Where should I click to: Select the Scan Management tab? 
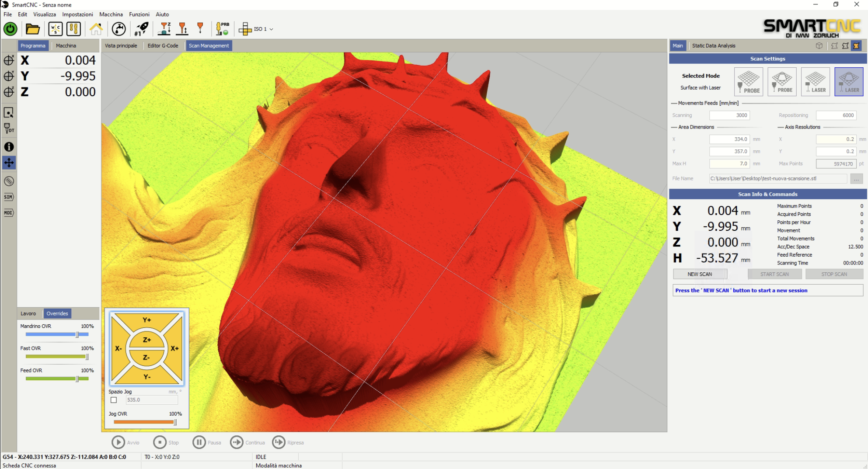[x=209, y=45]
